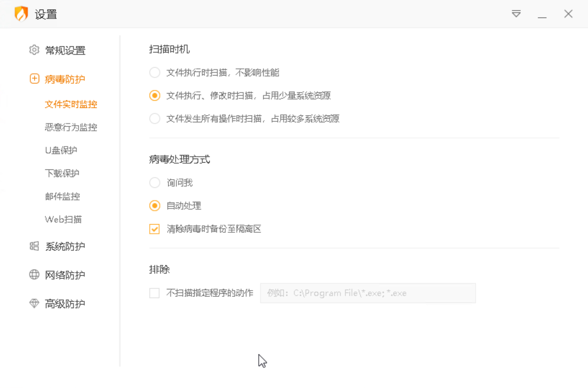
Task: Select 文件实时监控 in the sidebar
Action: pos(71,104)
